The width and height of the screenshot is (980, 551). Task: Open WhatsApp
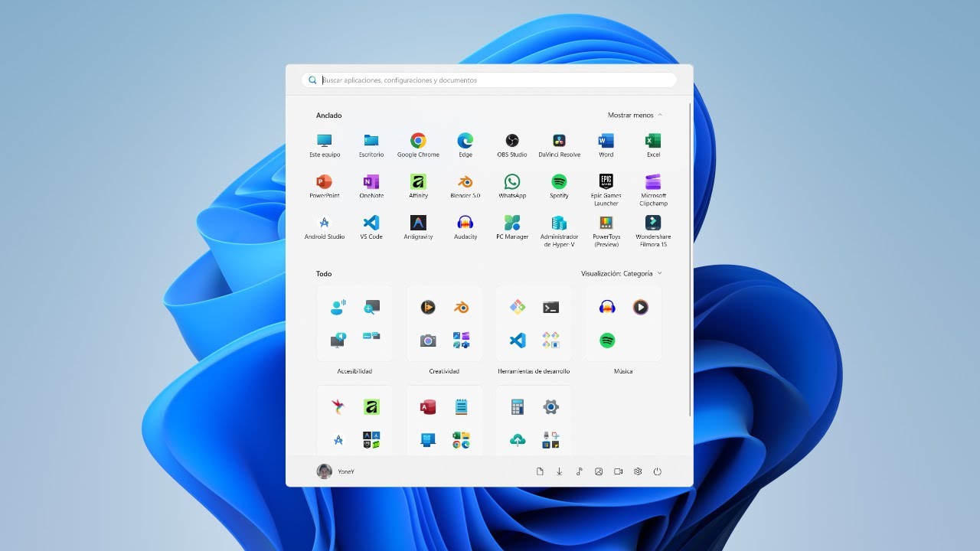tap(512, 186)
